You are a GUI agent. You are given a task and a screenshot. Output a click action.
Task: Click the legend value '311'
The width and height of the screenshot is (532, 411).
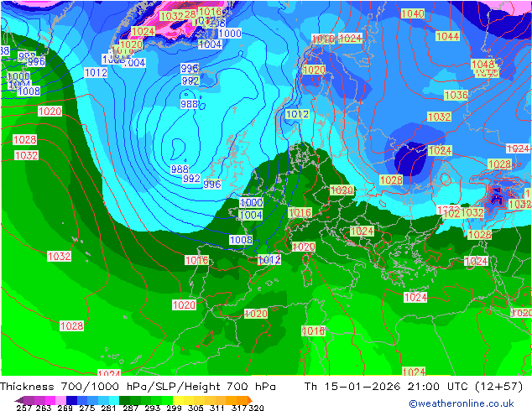coord(217,408)
